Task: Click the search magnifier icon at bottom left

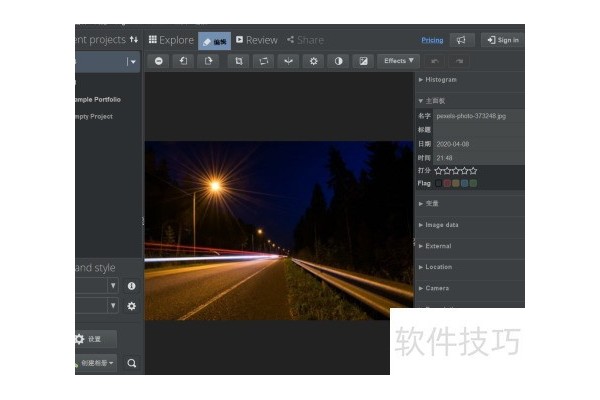Action: 131,364
